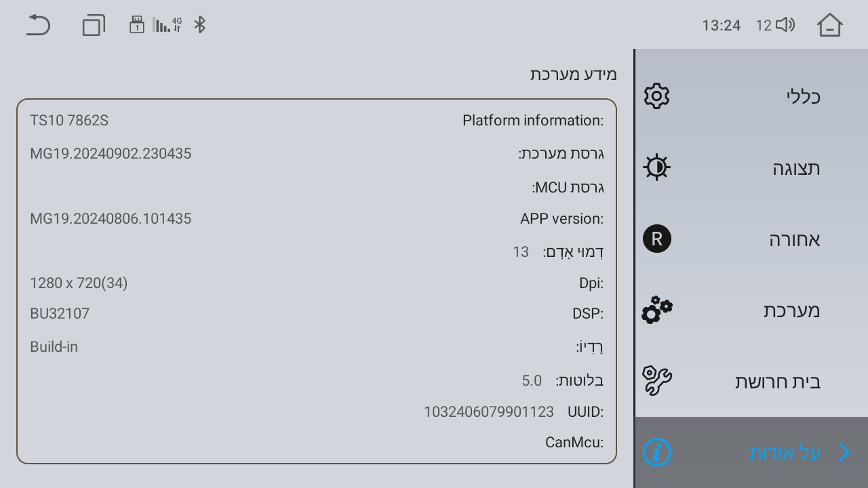
Task: Click the cogs icon for מערכת
Action: coord(656,310)
